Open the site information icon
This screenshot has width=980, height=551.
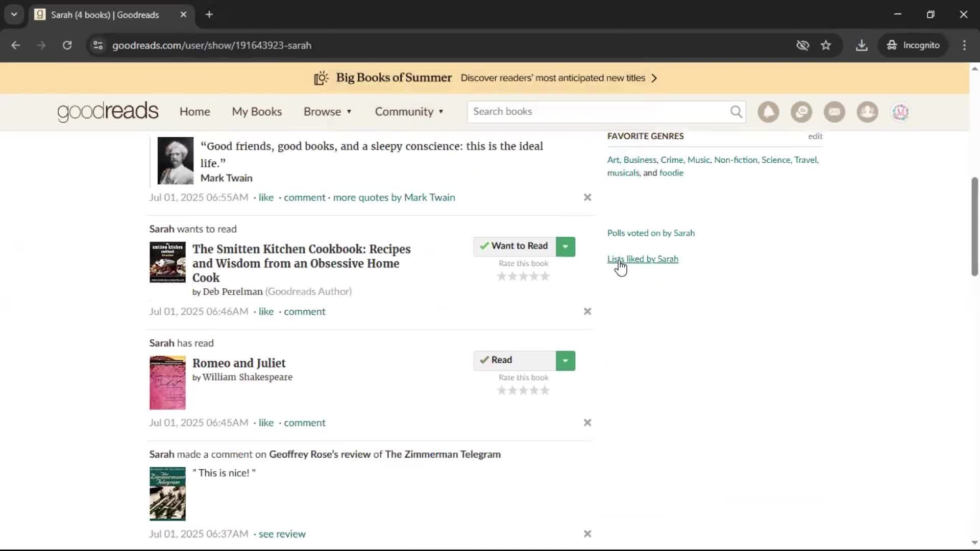[x=98, y=45]
